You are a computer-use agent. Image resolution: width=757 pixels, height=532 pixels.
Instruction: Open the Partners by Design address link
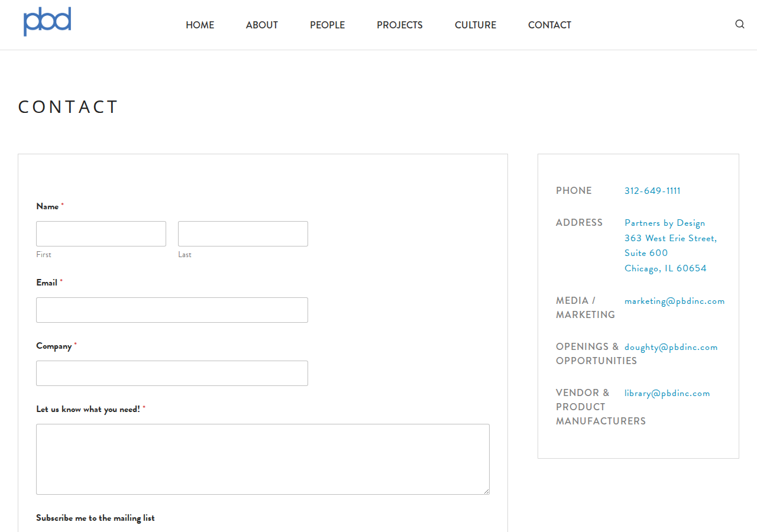671,245
